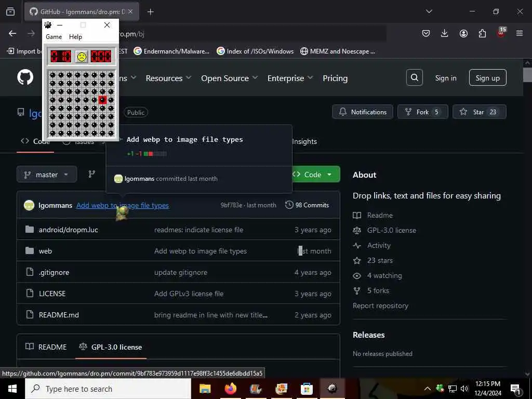Open the green Code dropdown button
532x399 pixels.
point(315,175)
